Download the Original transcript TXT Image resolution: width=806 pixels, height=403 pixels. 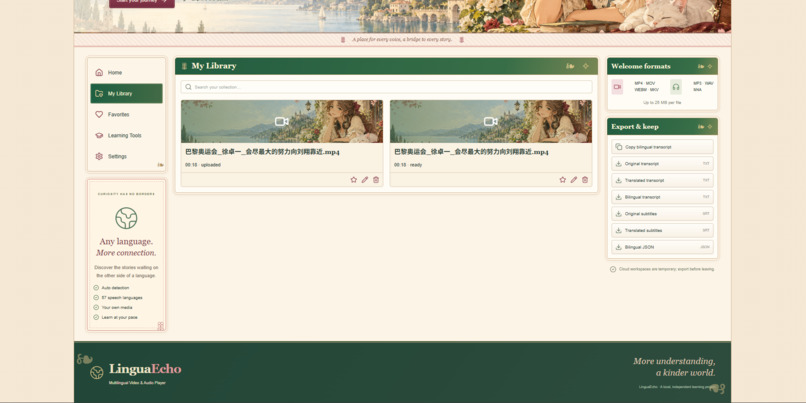[x=662, y=163]
